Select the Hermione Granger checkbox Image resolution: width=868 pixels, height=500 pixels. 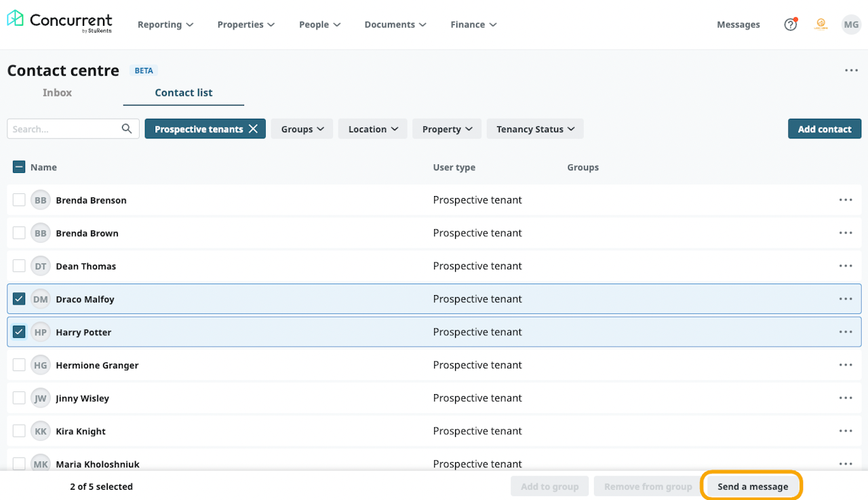pos(19,365)
